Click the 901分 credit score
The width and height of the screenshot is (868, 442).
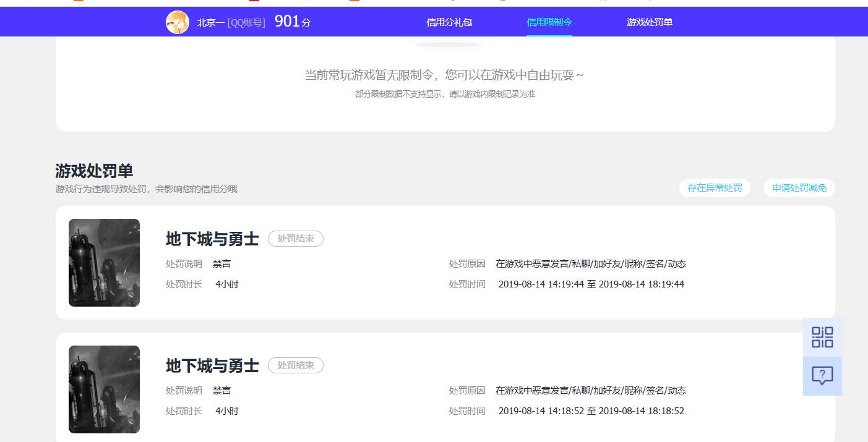293,22
